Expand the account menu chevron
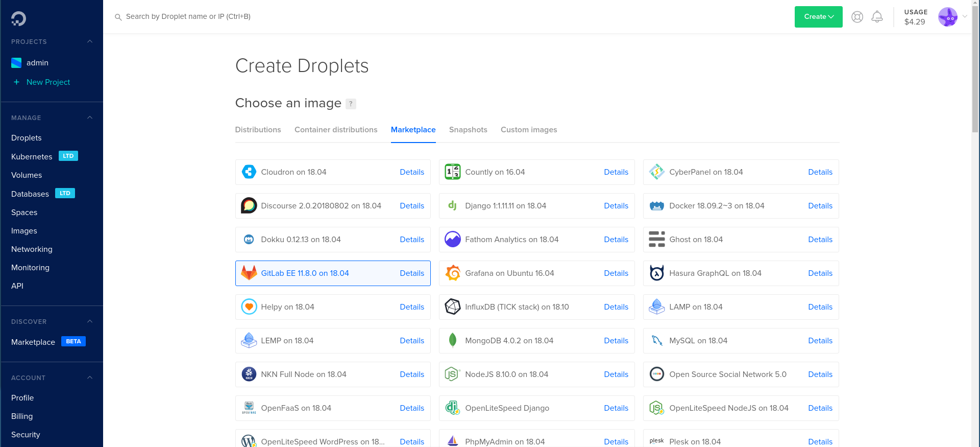Screen dimensions: 980x447 (x=965, y=16)
